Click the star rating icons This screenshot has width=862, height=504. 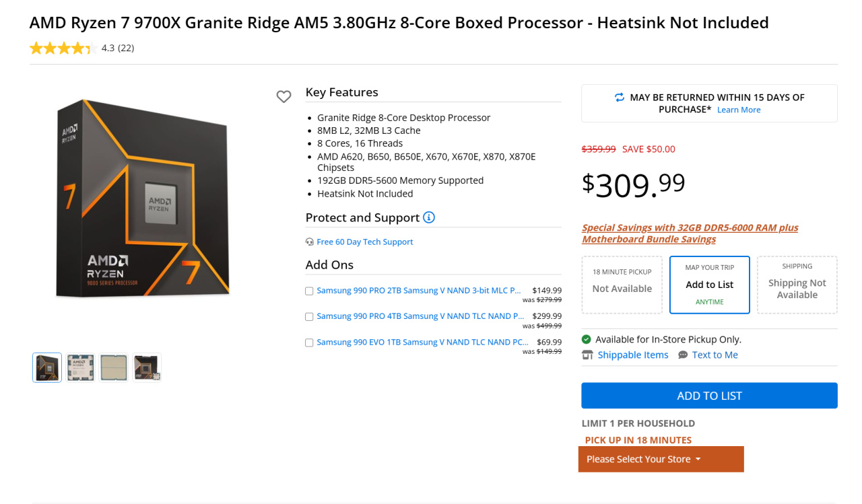coord(62,48)
